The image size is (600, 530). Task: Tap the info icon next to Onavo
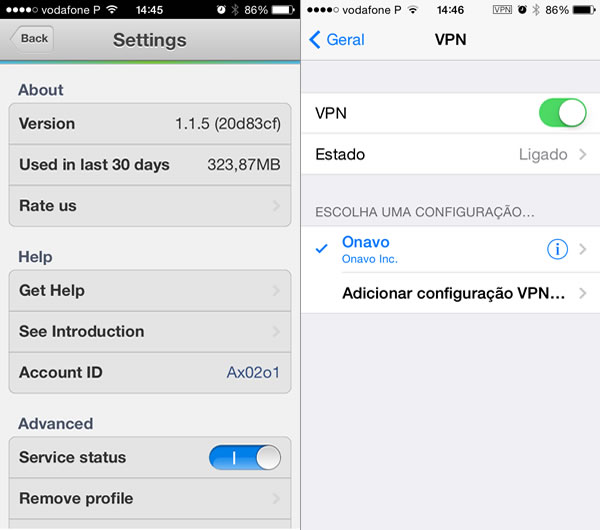pyautogui.click(x=557, y=250)
